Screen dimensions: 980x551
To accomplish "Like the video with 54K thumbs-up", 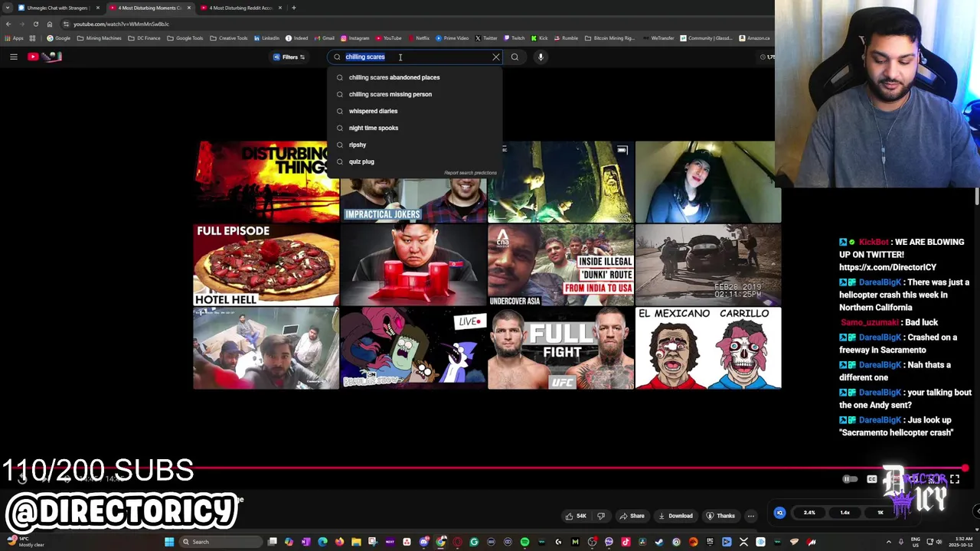I will 576,516.
